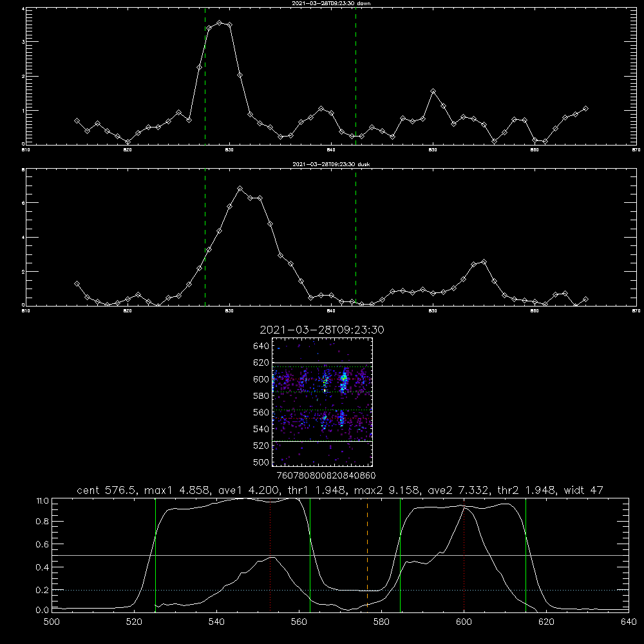
Task: Click the lower solid white horizontal line in the image
Action: (322, 441)
